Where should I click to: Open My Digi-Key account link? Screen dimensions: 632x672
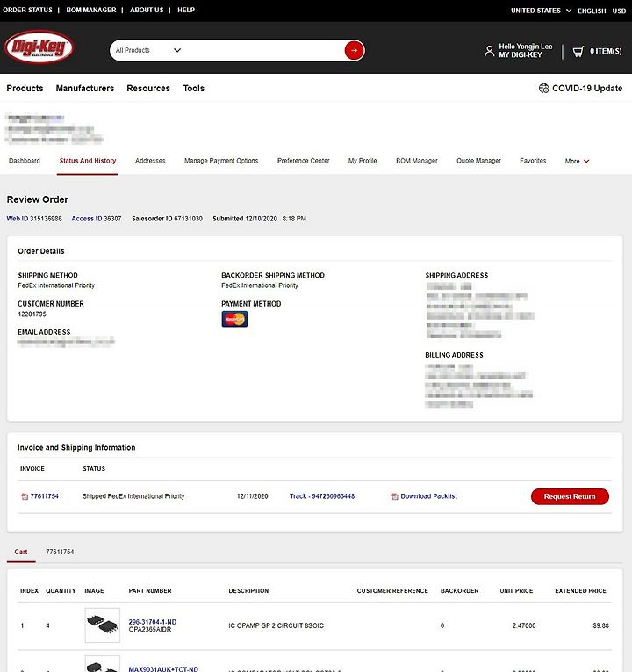coord(521,54)
